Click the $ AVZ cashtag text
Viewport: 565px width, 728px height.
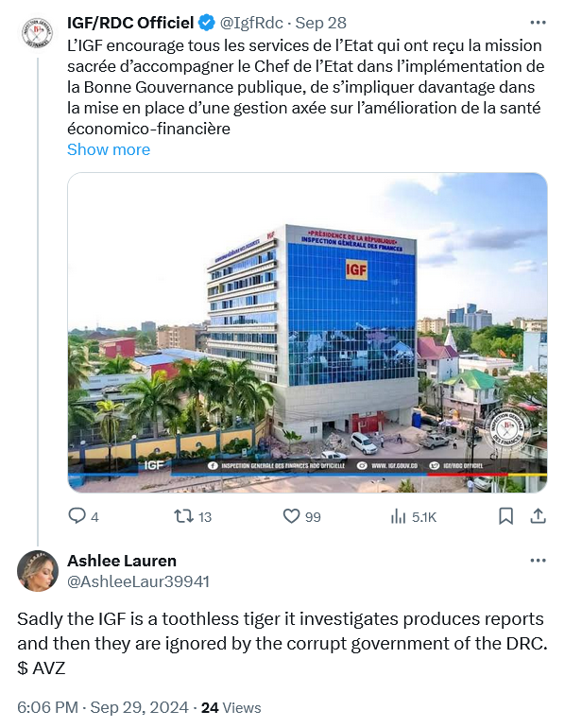coord(42,668)
